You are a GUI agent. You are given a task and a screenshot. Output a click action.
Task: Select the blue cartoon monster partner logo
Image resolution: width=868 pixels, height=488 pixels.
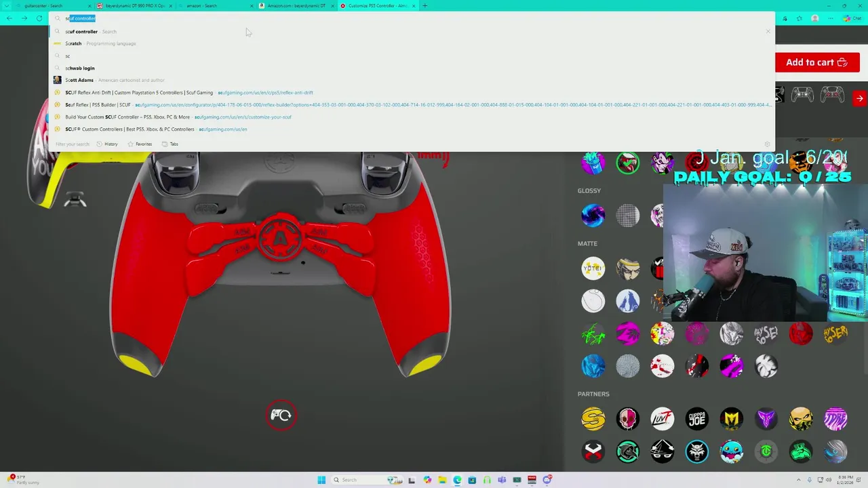[732, 451]
